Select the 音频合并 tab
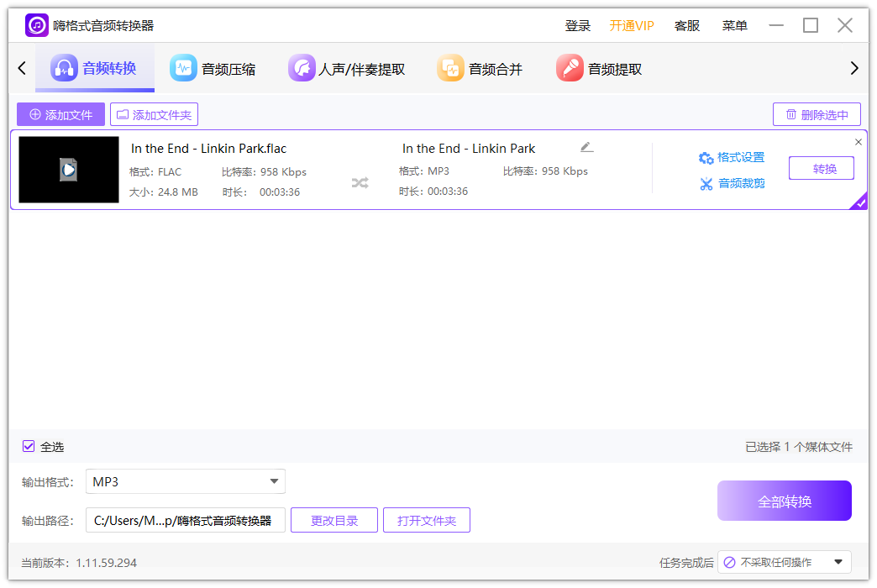The image size is (877, 588). coord(479,67)
